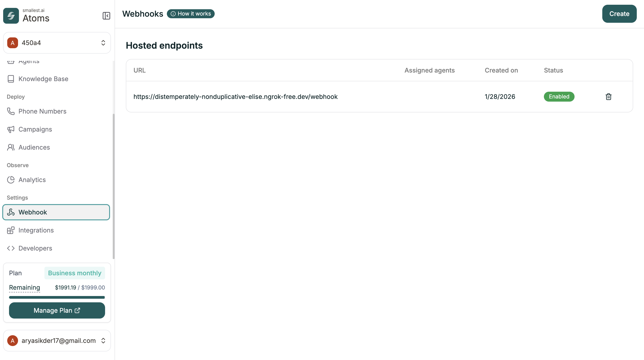Select Analytics via the pie chart icon
This screenshot has width=644, height=360.
pyautogui.click(x=11, y=180)
